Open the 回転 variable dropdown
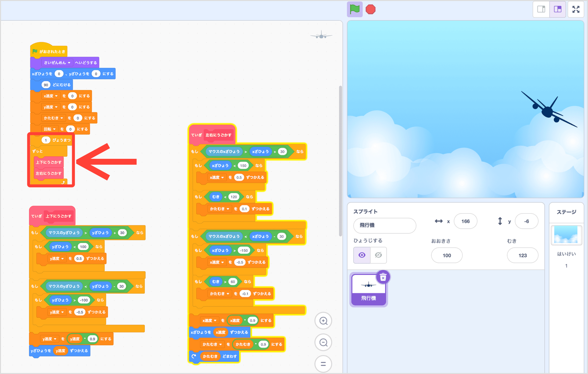588x374 pixels. click(x=50, y=129)
